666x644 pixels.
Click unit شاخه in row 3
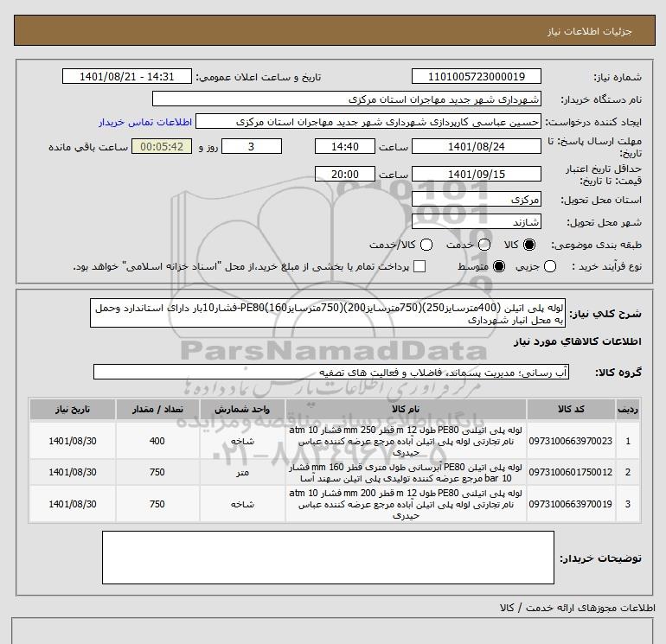(242, 504)
